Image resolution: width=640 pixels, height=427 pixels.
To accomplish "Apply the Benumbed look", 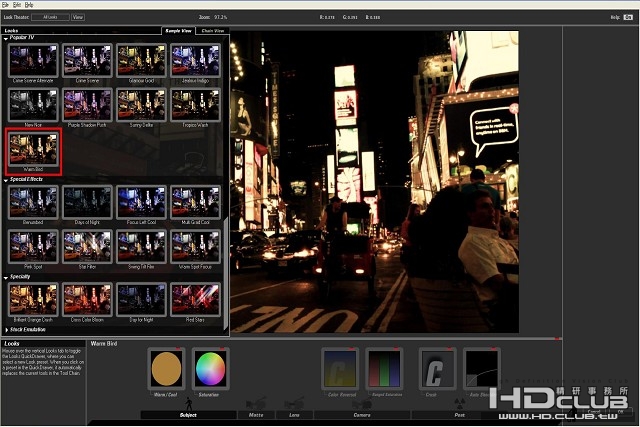I will (33, 202).
